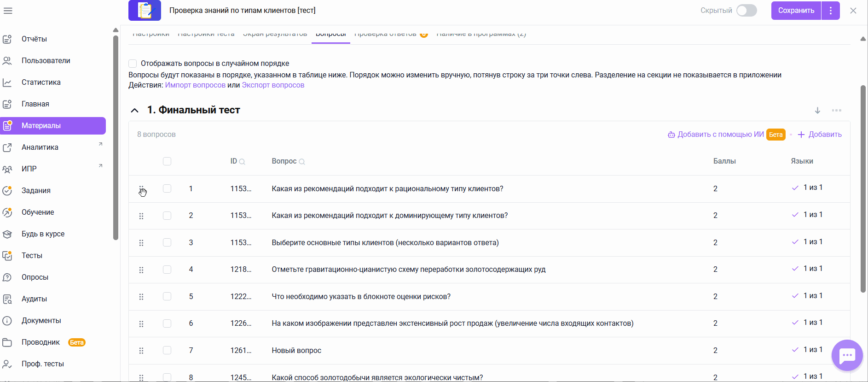Screen dimensions: 868x382
Task: Click search icon next to ID column
Action: pos(242,162)
